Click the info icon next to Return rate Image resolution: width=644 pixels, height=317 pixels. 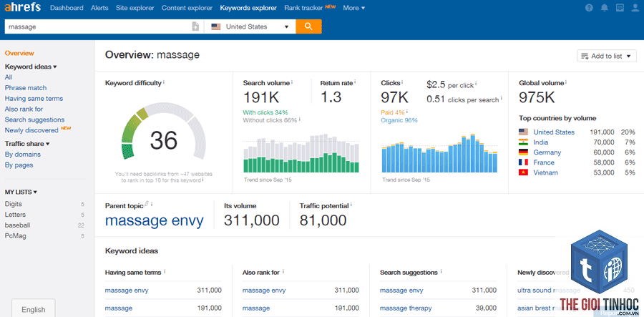tap(355, 82)
